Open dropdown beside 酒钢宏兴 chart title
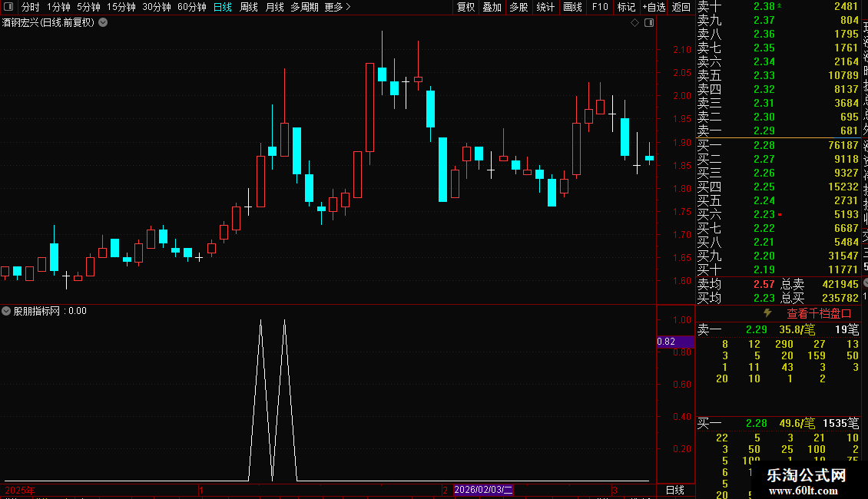This screenshot has width=868, height=499. click(x=103, y=23)
